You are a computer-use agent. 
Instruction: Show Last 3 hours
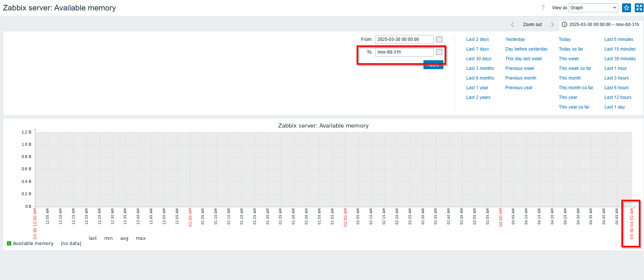[x=617, y=78]
